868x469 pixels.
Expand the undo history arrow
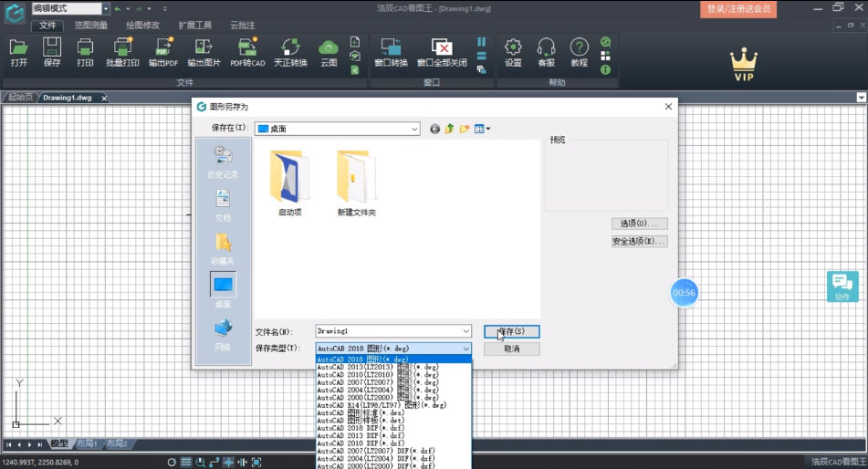128,9
